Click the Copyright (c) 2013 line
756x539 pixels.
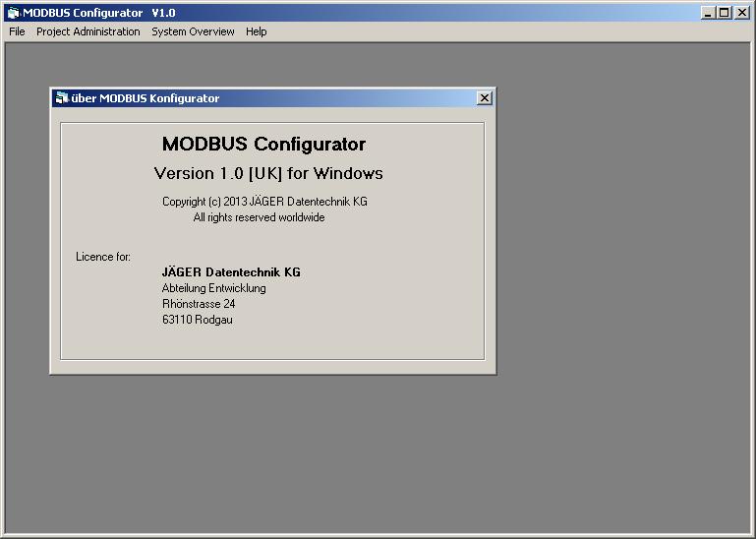(264, 202)
